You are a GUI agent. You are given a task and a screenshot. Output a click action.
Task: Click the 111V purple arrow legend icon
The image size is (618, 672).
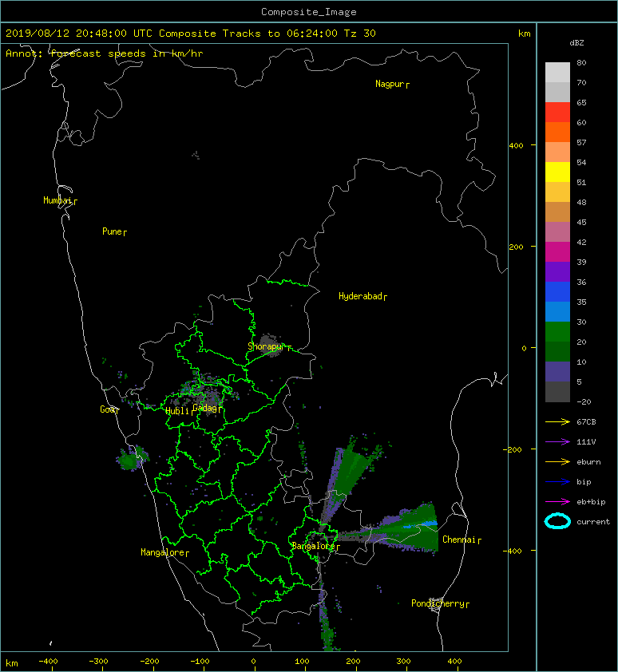[x=557, y=441]
